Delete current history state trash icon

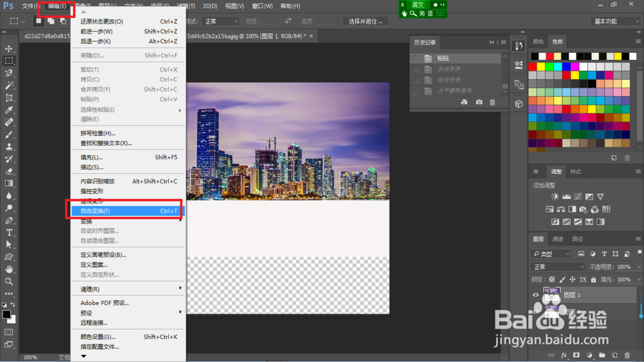[493, 102]
